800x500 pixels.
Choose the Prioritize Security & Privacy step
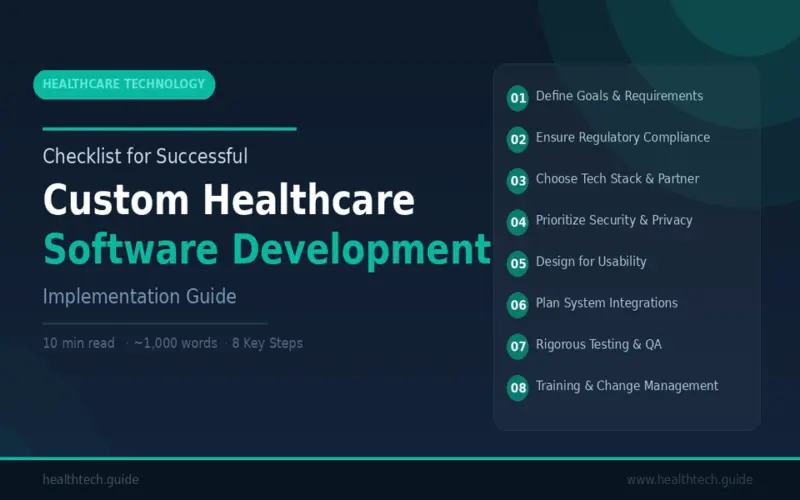[x=614, y=220]
